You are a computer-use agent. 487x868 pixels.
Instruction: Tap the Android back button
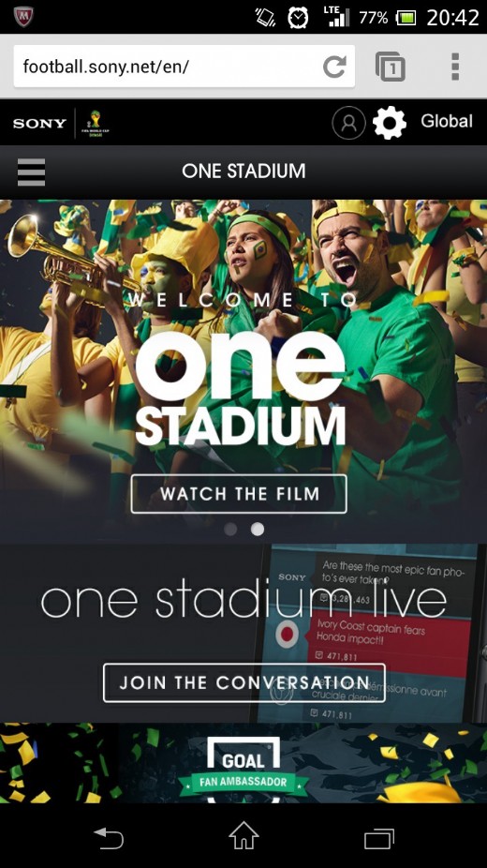(x=109, y=838)
